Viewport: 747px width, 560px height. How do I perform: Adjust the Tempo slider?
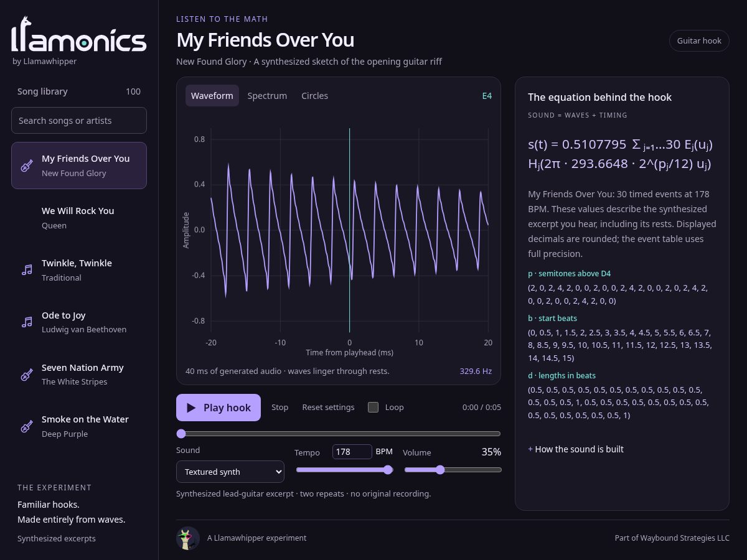pos(344,470)
